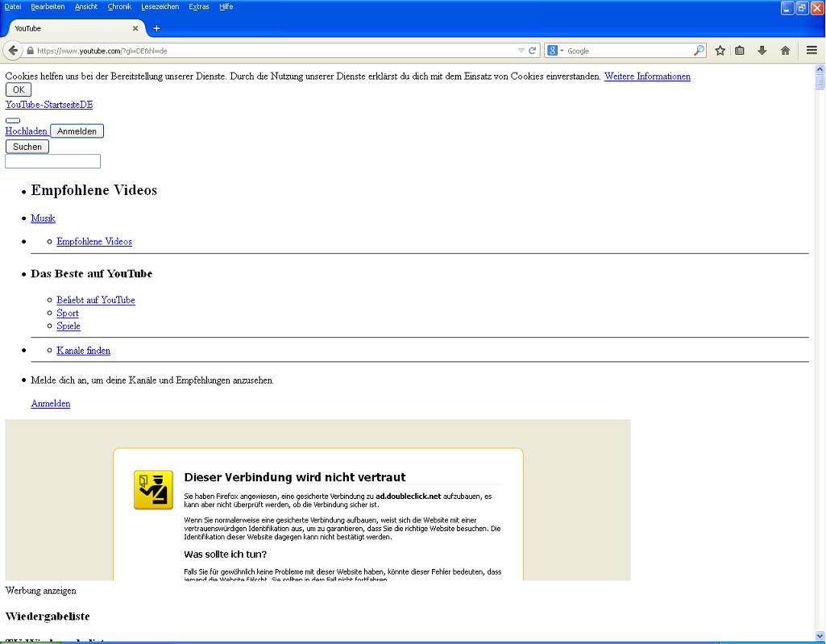This screenshot has height=644, width=826.
Task: Open the Empfohlene Videos link
Action: click(x=94, y=241)
